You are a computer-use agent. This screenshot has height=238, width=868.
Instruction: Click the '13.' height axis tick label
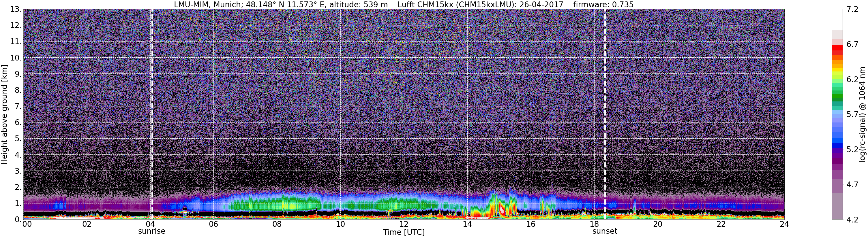[16, 10]
